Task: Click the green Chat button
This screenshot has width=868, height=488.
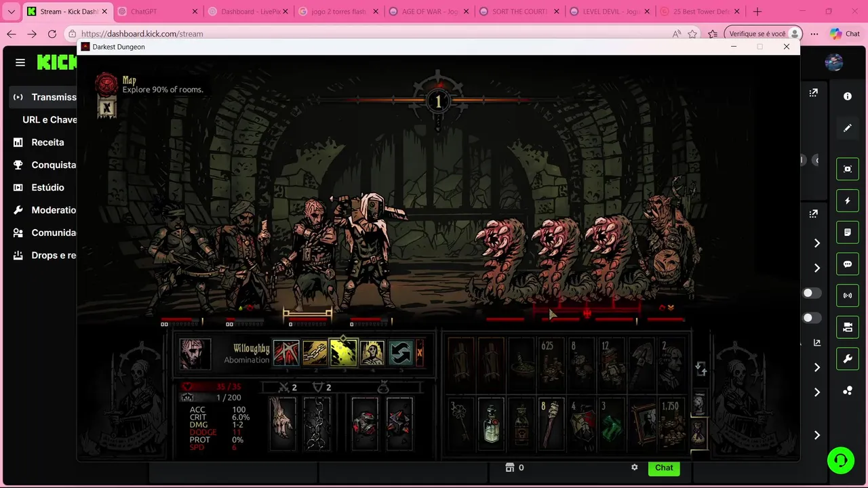Action: (664, 468)
